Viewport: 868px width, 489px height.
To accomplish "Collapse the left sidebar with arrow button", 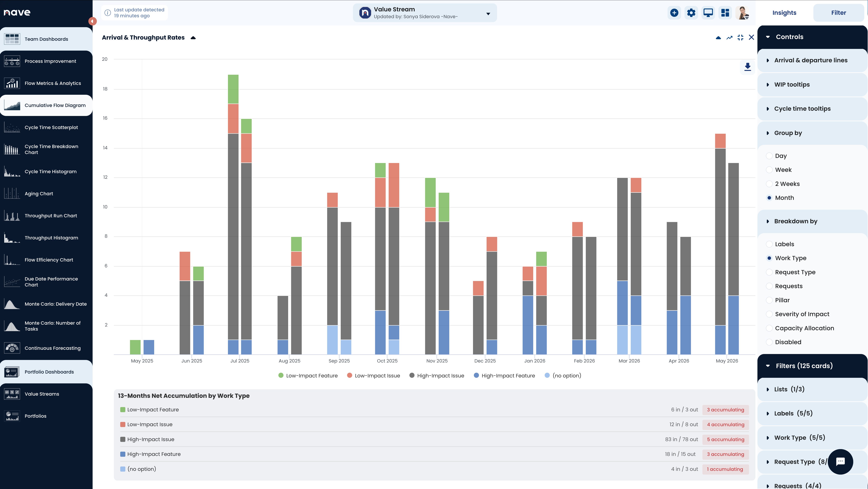I will [92, 21].
